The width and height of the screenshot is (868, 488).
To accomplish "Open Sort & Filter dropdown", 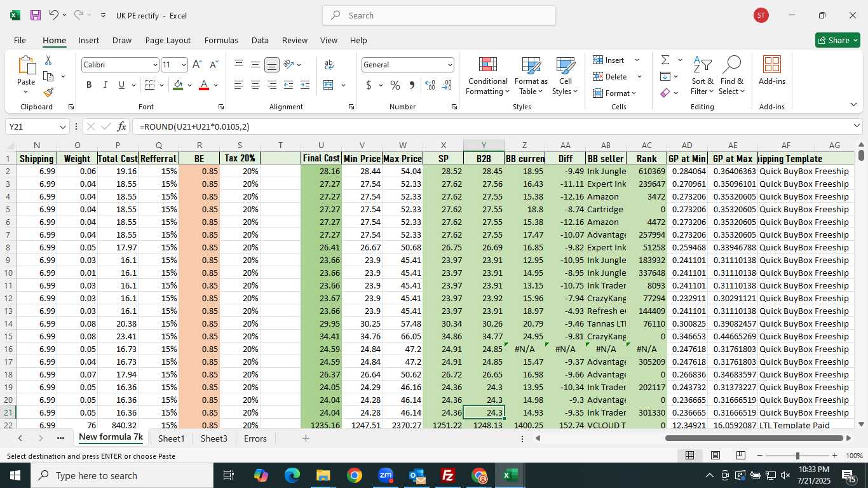I will (x=702, y=76).
